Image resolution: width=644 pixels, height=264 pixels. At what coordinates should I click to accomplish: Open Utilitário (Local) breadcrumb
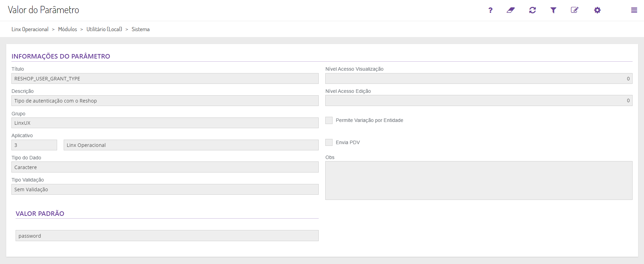tap(104, 29)
